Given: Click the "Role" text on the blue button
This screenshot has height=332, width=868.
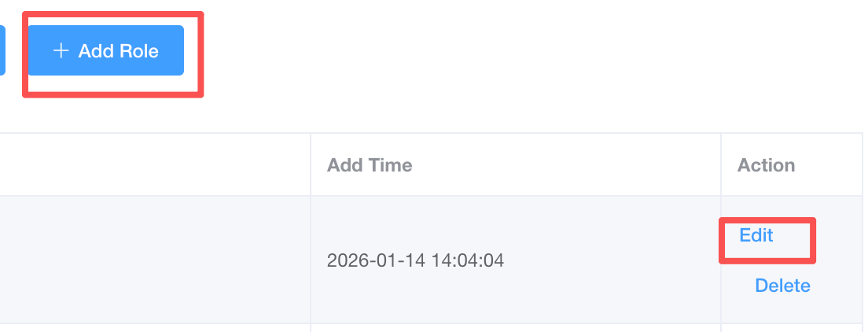Looking at the screenshot, I should pos(138,51).
